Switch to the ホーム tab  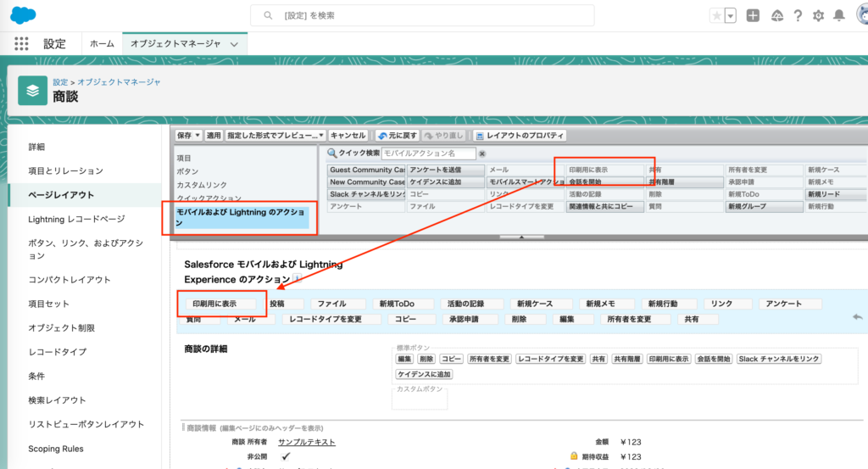[x=102, y=43]
